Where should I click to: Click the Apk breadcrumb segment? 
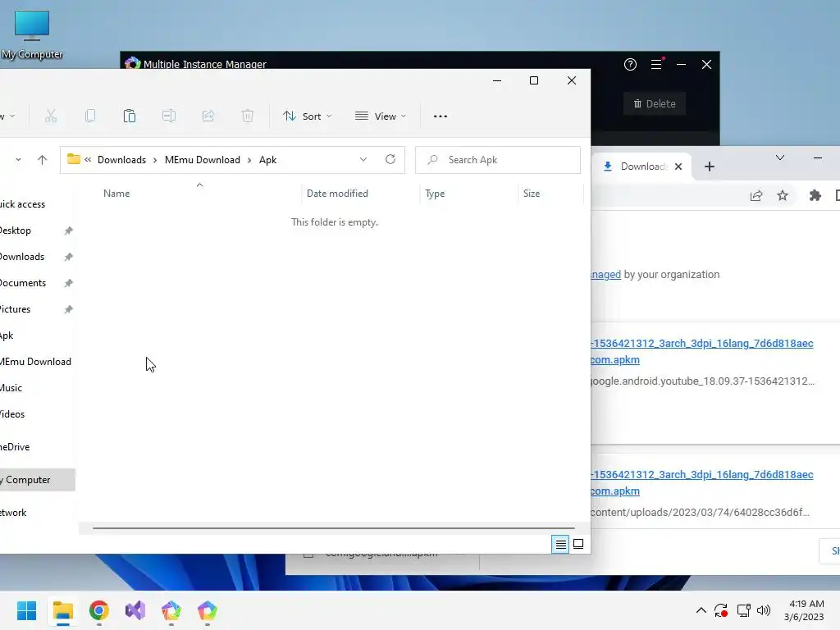tap(268, 160)
